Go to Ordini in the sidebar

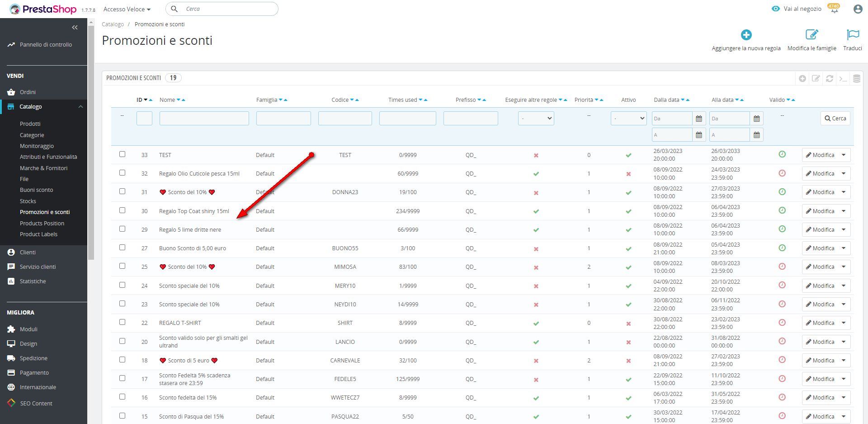click(x=28, y=92)
